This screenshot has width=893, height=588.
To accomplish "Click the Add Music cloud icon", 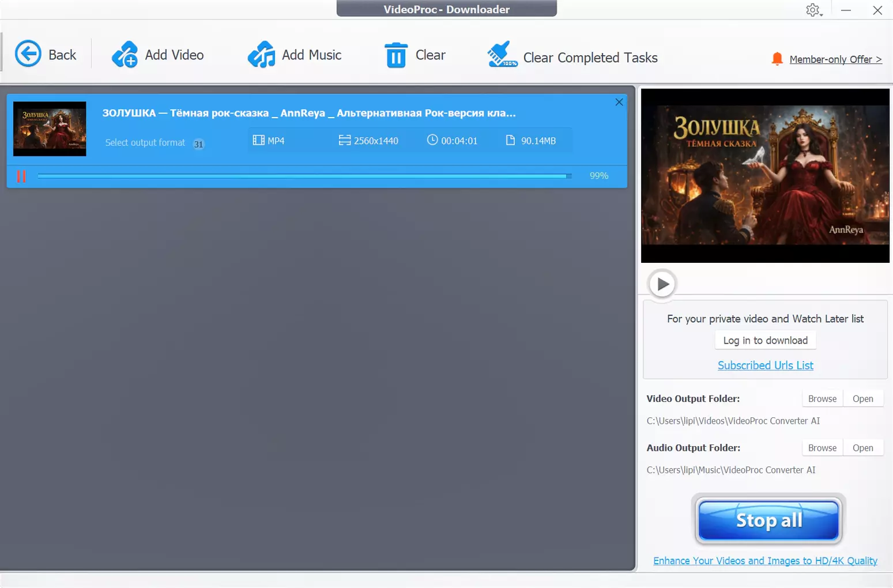I will (261, 55).
